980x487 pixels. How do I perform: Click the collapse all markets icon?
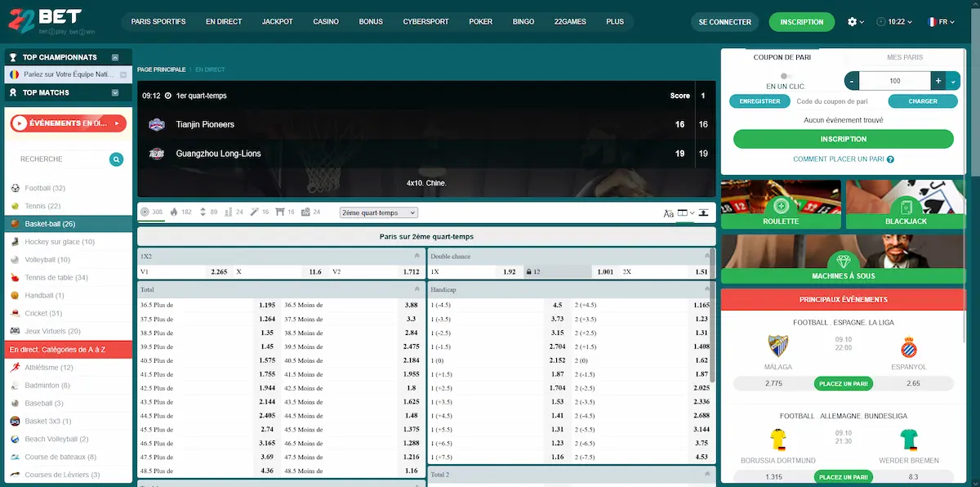(703, 212)
